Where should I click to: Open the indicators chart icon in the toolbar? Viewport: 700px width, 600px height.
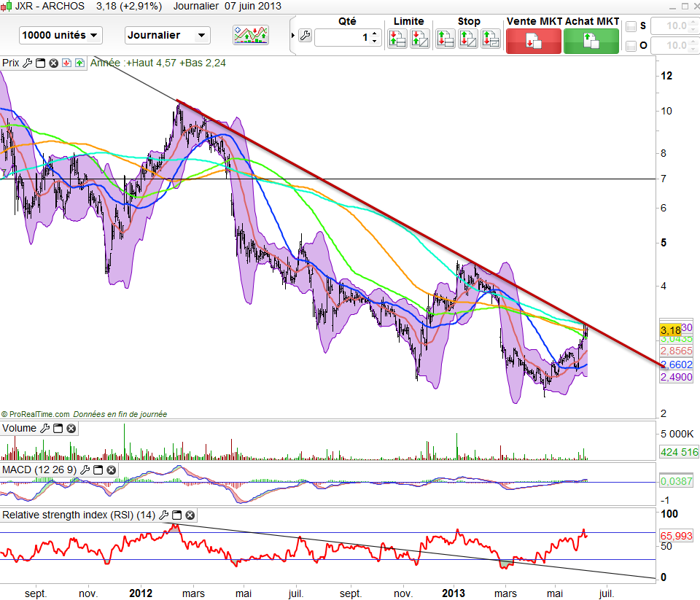pos(250,35)
